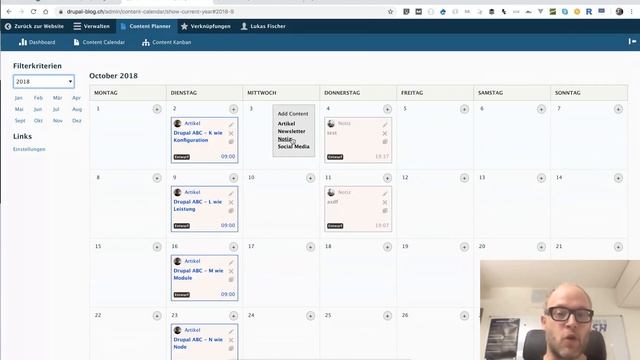Delete the 'test' Notiz X icon
The width and height of the screenshot is (640, 360).
pyautogui.click(x=385, y=133)
